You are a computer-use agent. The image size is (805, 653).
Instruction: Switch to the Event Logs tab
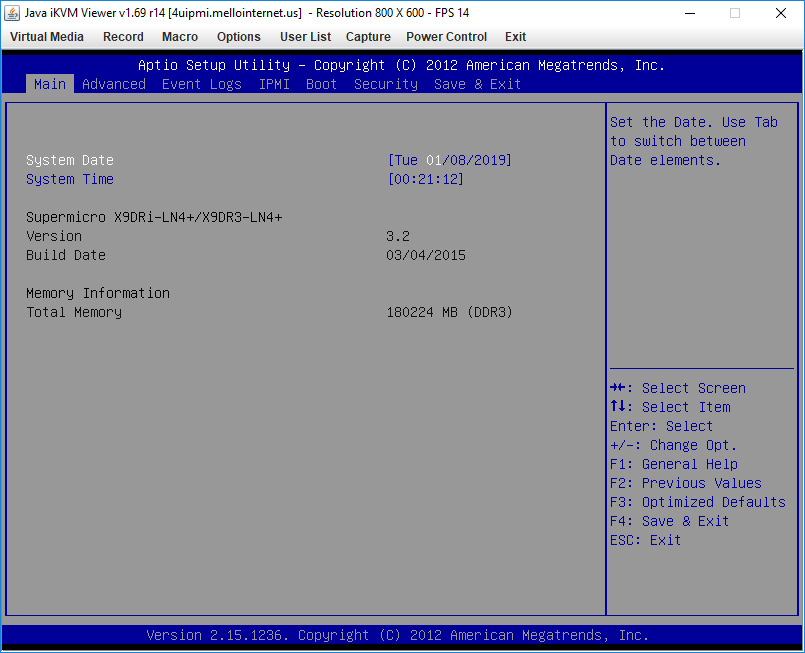[202, 84]
